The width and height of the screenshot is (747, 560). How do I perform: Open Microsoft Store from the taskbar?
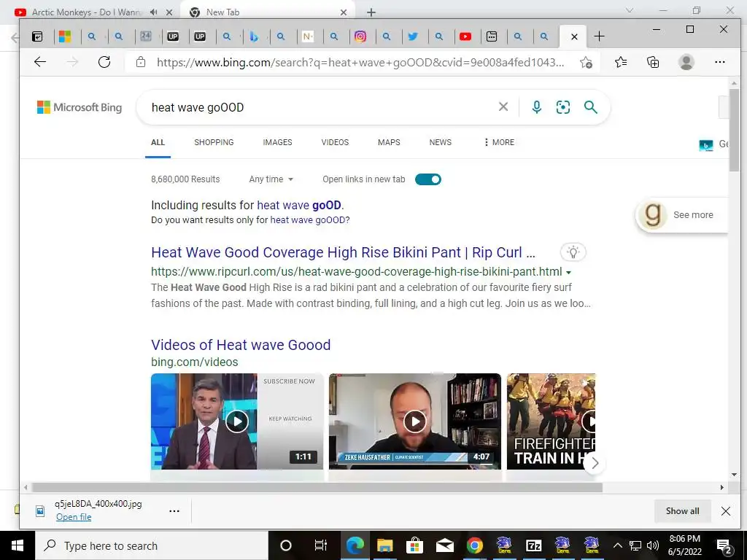tap(414, 545)
